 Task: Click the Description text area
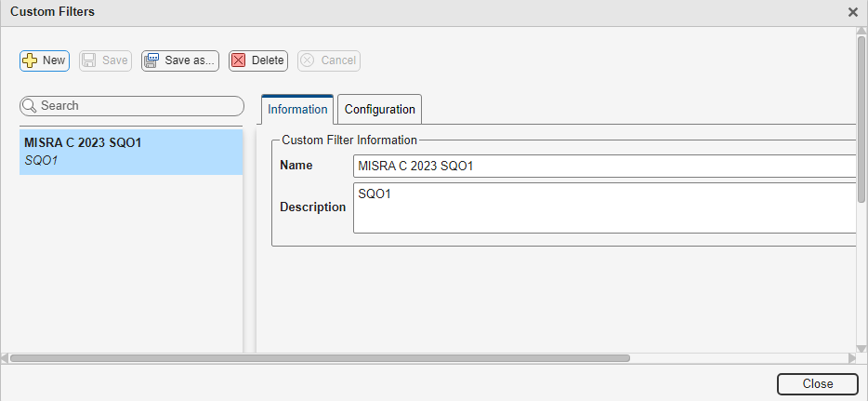[x=604, y=207]
